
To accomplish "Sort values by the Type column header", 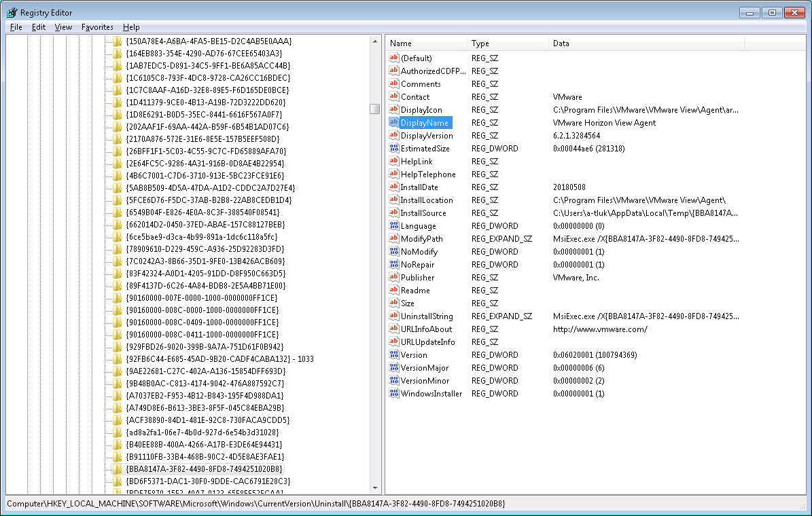I will point(508,43).
